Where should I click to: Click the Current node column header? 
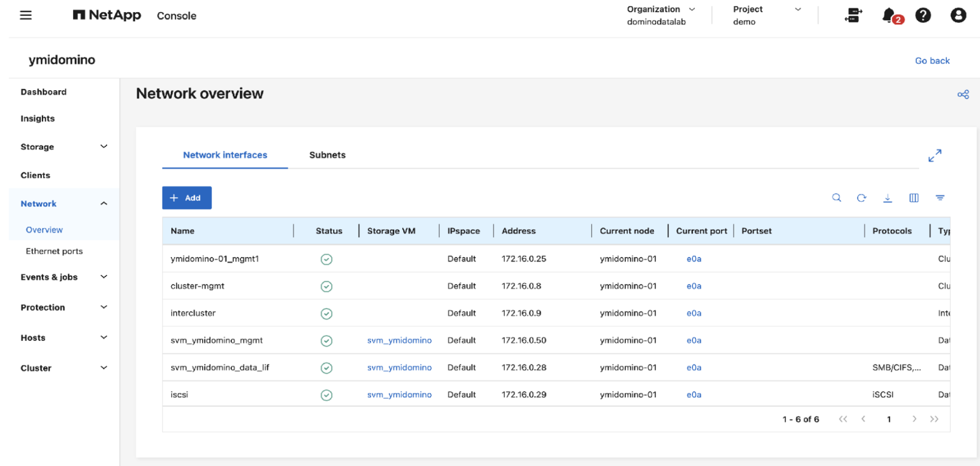(x=627, y=231)
